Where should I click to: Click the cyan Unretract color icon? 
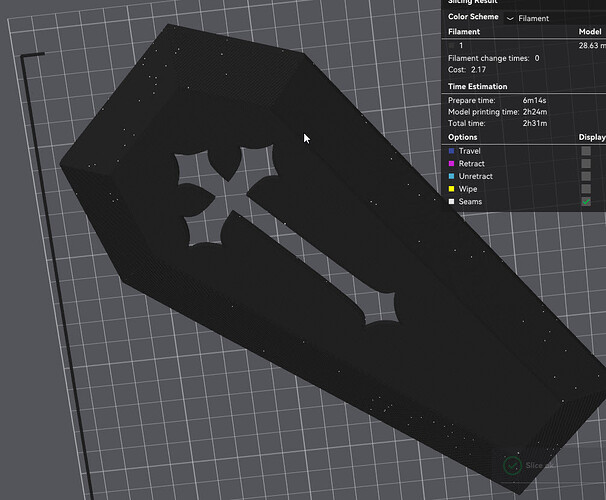[x=451, y=176]
